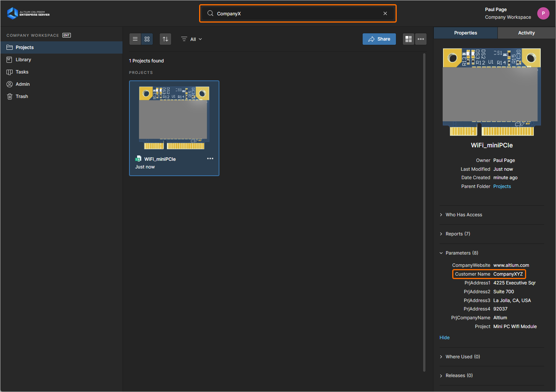Click the Hide parameters link
The width and height of the screenshot is (556, 392).
point(445,338)
